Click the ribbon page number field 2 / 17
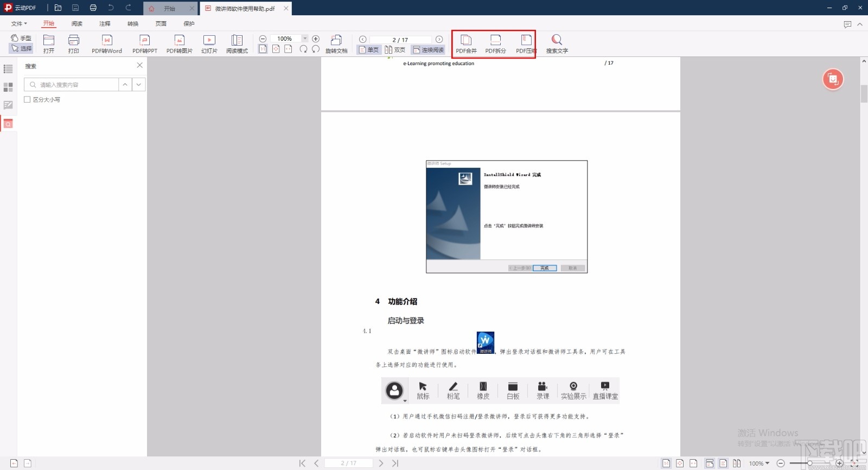The image size is (868, 470). [400, 40]
